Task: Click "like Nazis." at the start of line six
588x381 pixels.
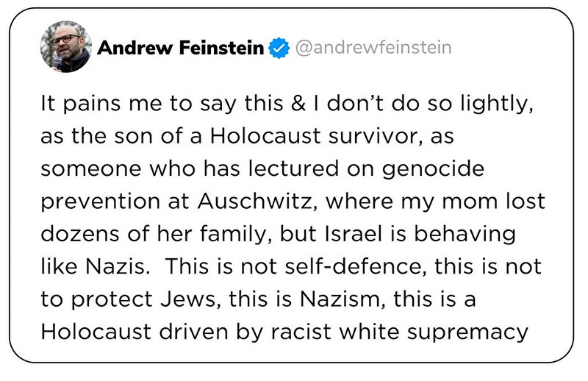Action: tap(96, 266)
